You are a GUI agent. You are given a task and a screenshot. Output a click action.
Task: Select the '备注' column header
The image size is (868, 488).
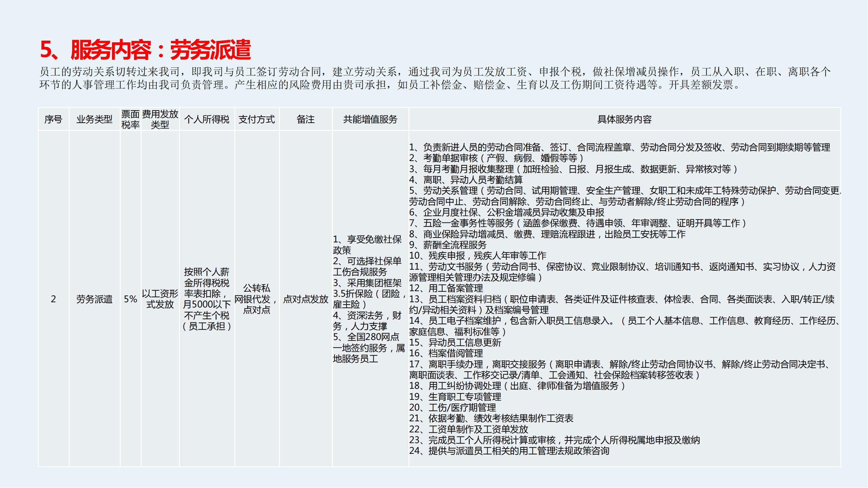(306, 119)
